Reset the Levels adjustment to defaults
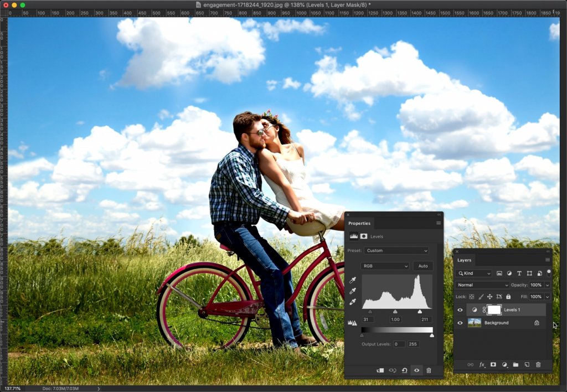The height and width of the screenshot is (392, 567). point(403,370)
